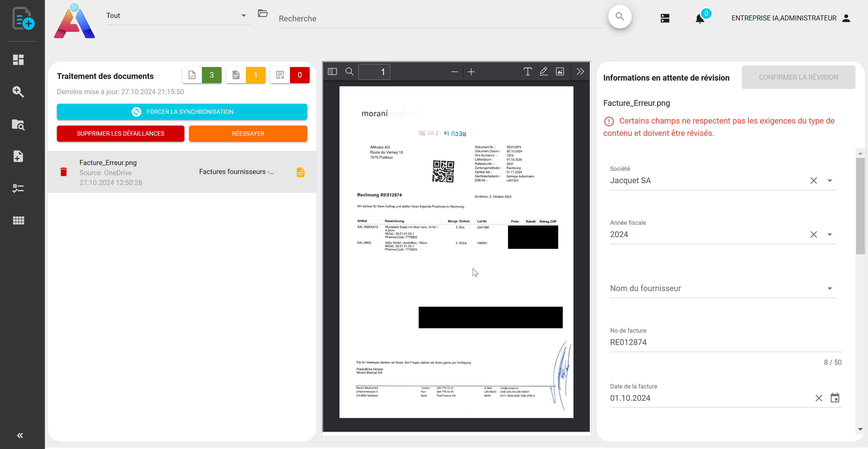
Task: Click Supprimer les défaillances button
Action: click(120, 134)
